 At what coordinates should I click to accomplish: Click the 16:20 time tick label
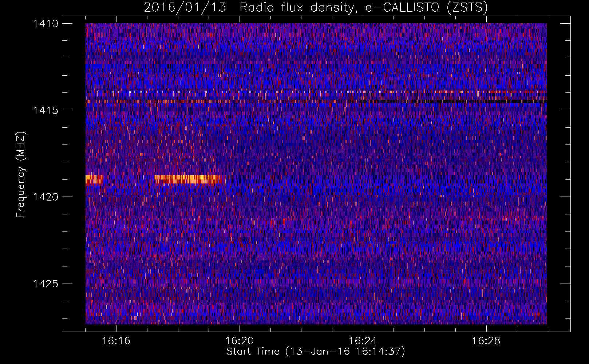click(x=240, y=341)
